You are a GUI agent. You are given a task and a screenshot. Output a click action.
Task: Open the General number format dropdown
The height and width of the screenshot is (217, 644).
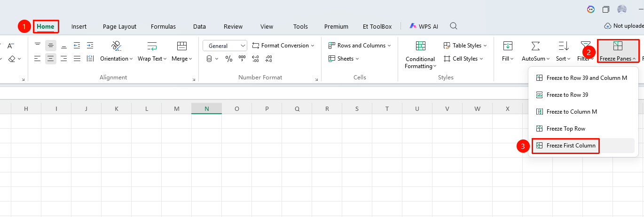pos(225,46)
